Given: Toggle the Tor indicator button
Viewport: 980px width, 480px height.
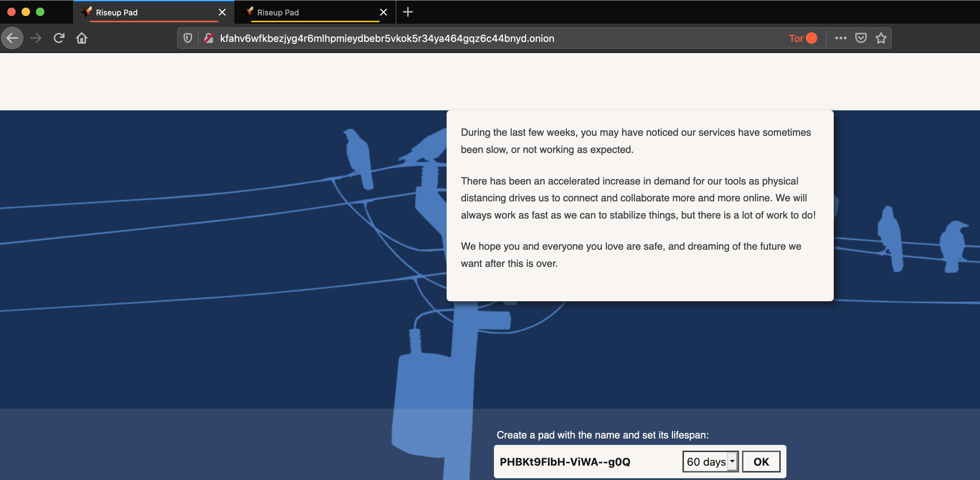Looking at the screenshot, I should point(803,38).
